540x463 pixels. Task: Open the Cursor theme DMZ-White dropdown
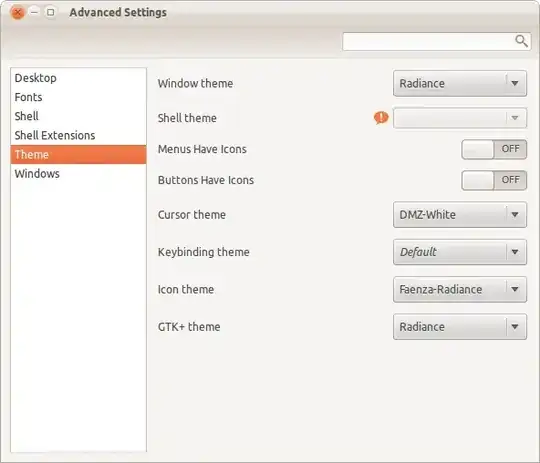tap(460, 215)
